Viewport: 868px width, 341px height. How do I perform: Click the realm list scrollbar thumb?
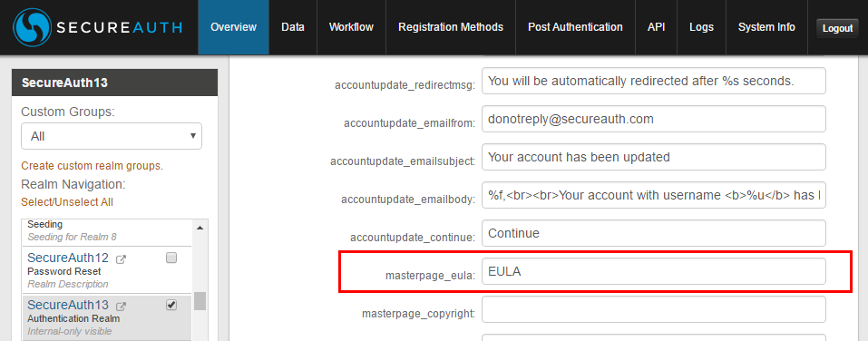[200, 301]
